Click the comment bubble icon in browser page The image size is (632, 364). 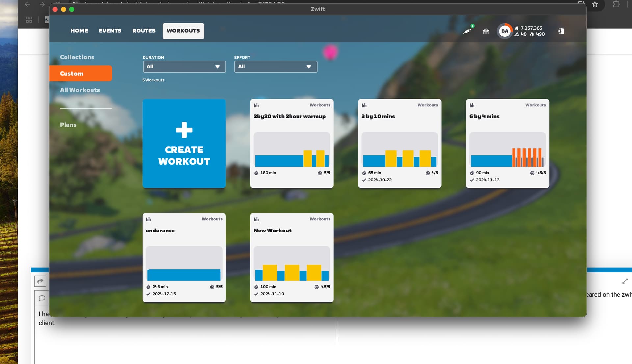click(x=42, y=298)
